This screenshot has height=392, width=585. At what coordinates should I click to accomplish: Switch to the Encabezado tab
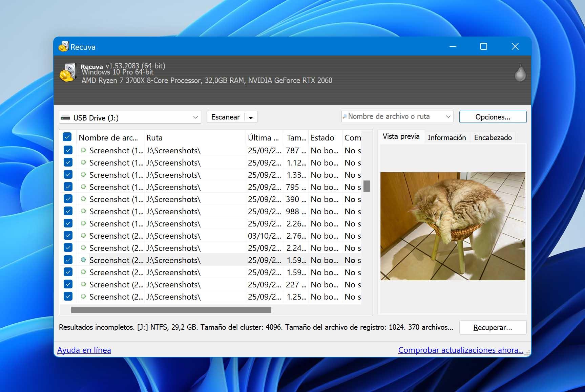click(493, 137)
